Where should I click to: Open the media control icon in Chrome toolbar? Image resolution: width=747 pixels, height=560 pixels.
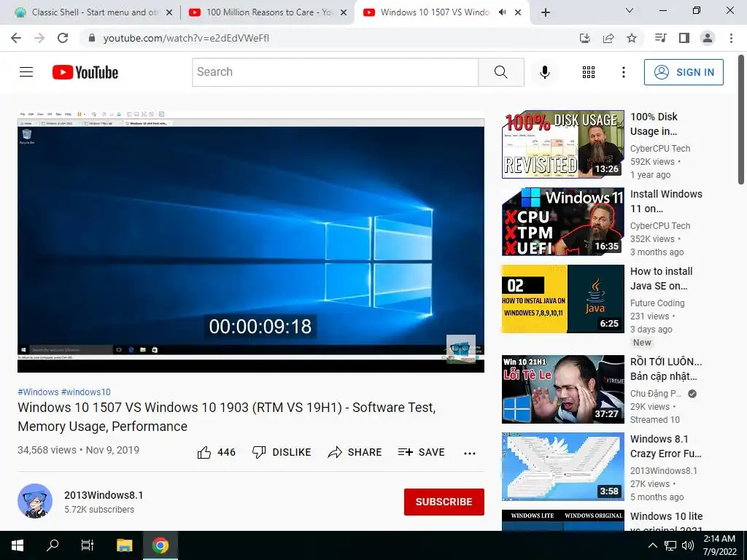660,38
